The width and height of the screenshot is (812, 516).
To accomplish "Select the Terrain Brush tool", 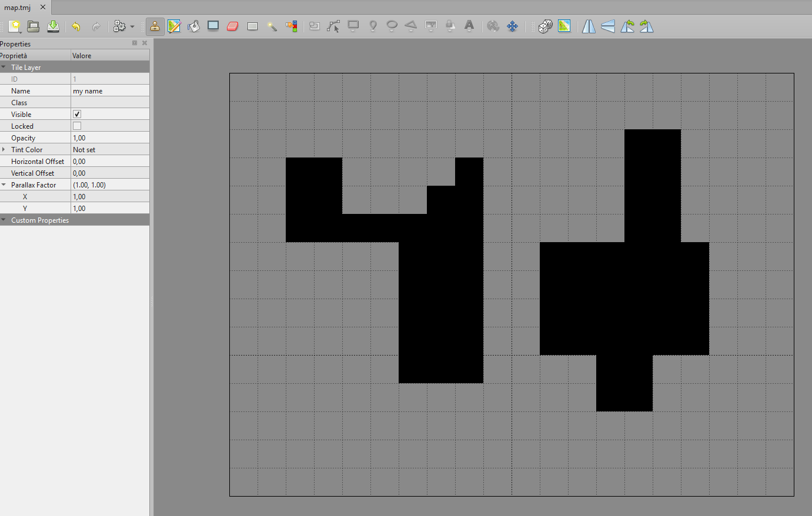I will 174,26.
